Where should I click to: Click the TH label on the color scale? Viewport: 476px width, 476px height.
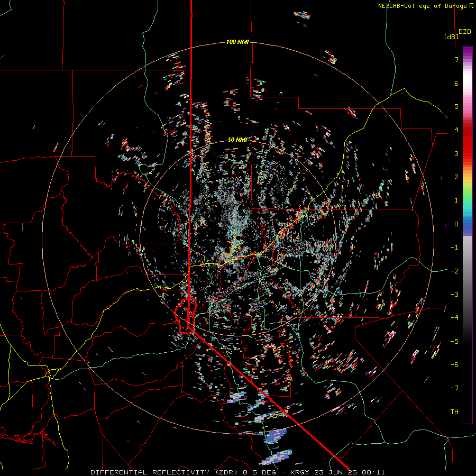454,412
